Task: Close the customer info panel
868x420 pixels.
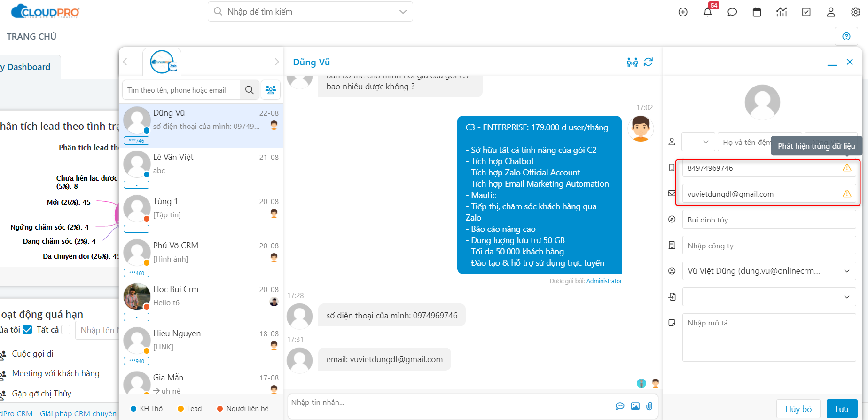Action: point(850,62)
